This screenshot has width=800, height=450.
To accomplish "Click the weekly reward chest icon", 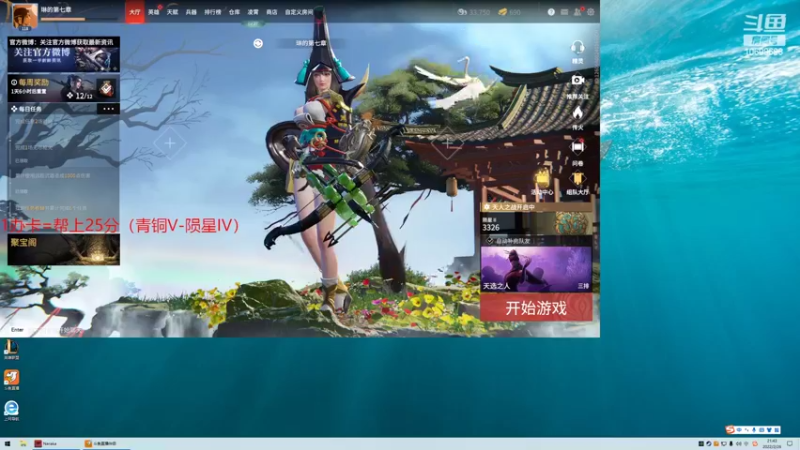I will point(106,89).
